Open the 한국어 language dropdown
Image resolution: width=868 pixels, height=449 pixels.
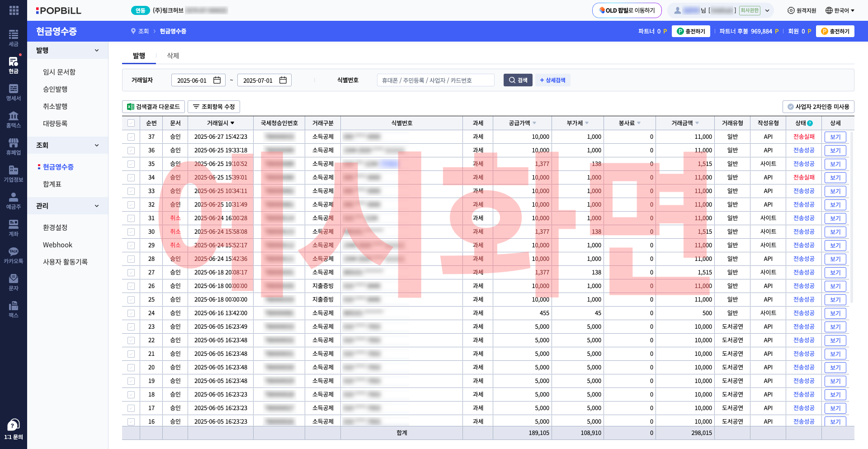pos(840,10)
